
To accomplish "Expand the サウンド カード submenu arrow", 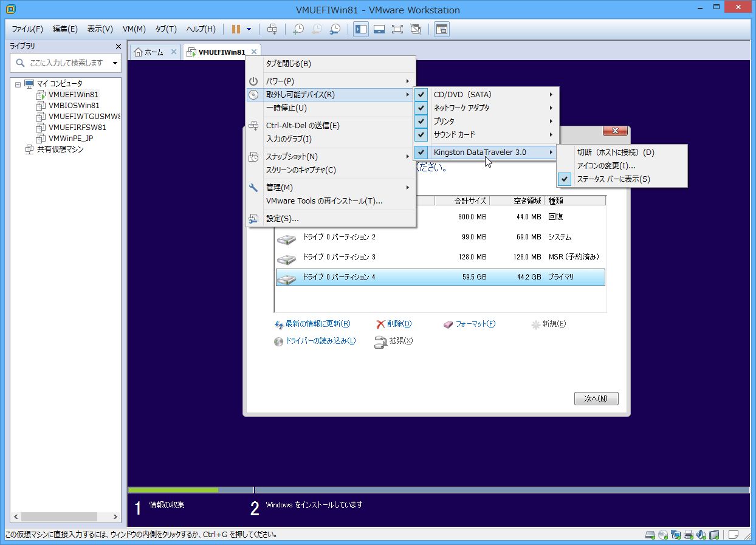I will [x=551, y=134].
